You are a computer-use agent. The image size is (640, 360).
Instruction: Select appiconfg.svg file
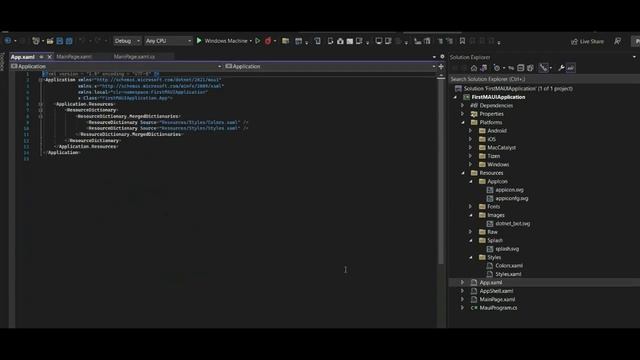pos(511,198)
